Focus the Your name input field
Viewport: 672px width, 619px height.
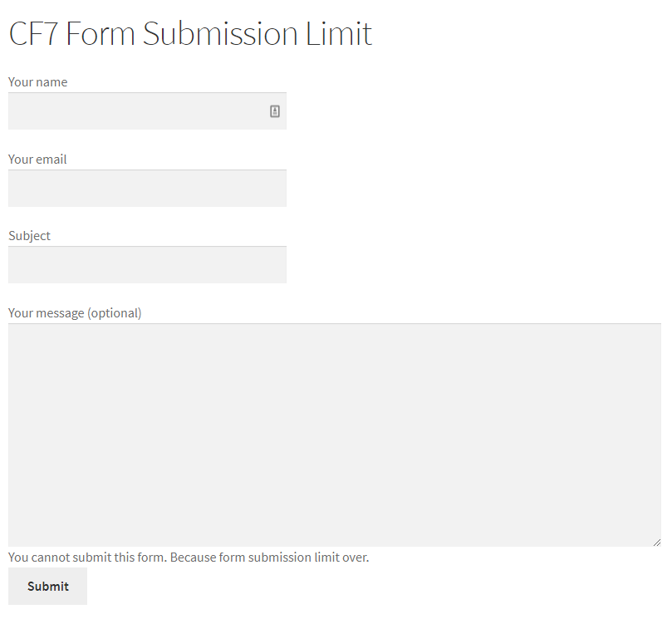[x=137, y=111]
